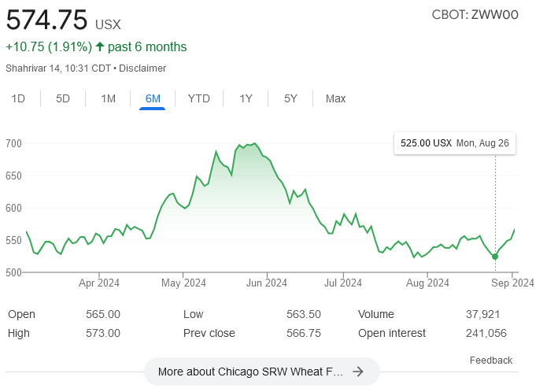
Task: Click the arrow icon in More about button
Action: [x=358, y=372]
